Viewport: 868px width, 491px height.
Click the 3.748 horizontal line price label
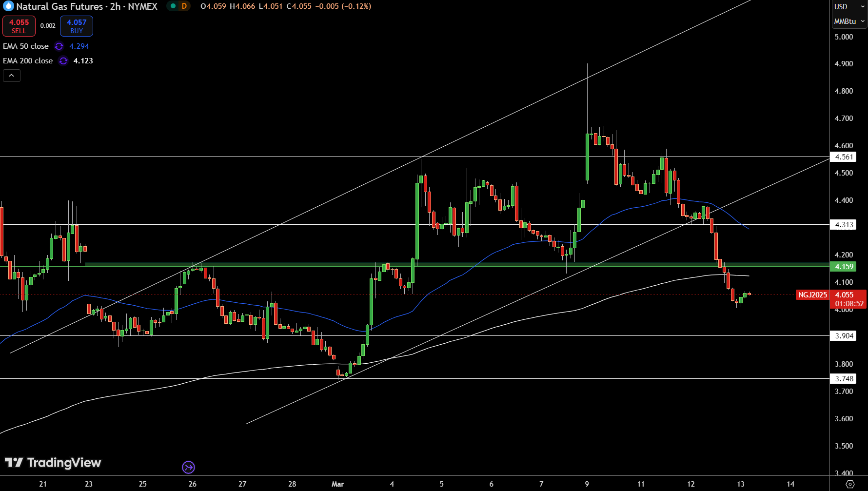coord(844,379)
